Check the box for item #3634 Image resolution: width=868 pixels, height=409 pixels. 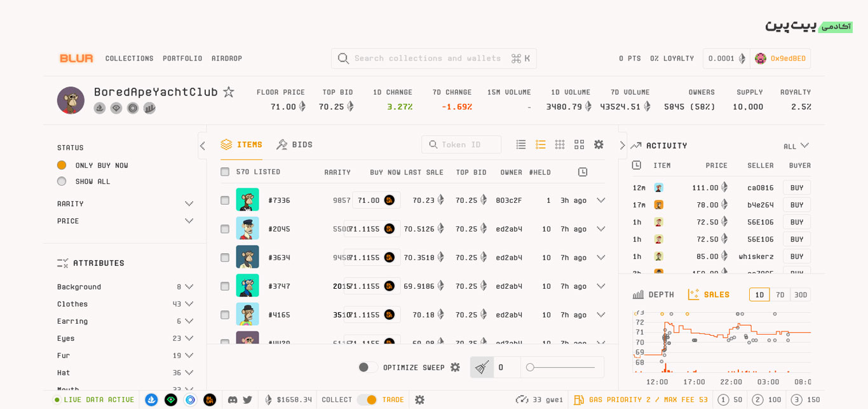[225, 258]
